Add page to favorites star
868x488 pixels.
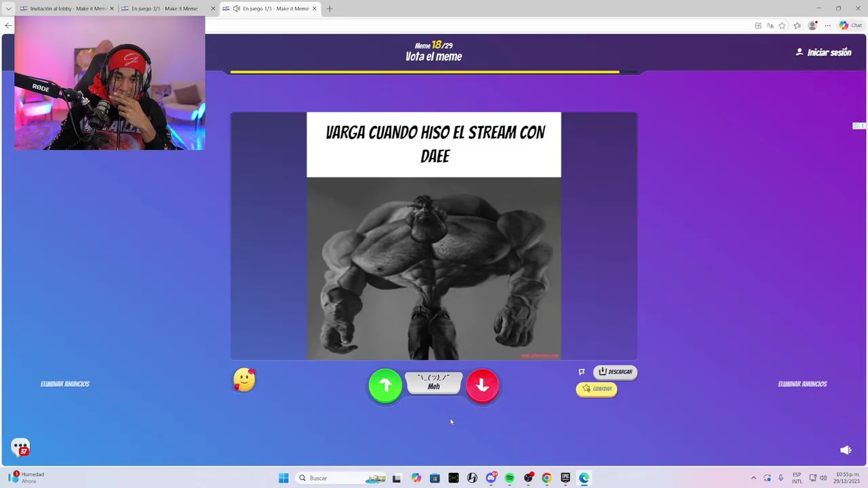pyautogui.click(x=782, y=26)
